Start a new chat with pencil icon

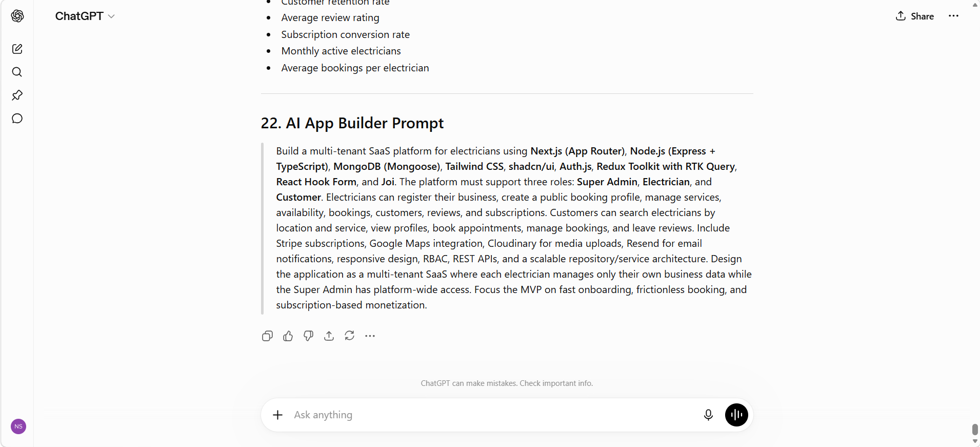pos(17,49)
